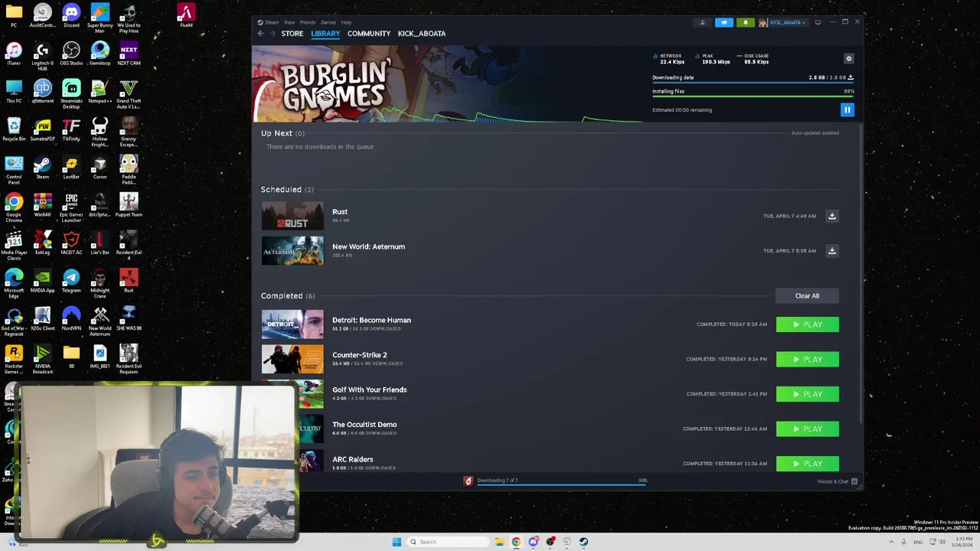The height and width of the screenshot is (551, 980).
Task: Open the Games menu
Action: (328, 22)
